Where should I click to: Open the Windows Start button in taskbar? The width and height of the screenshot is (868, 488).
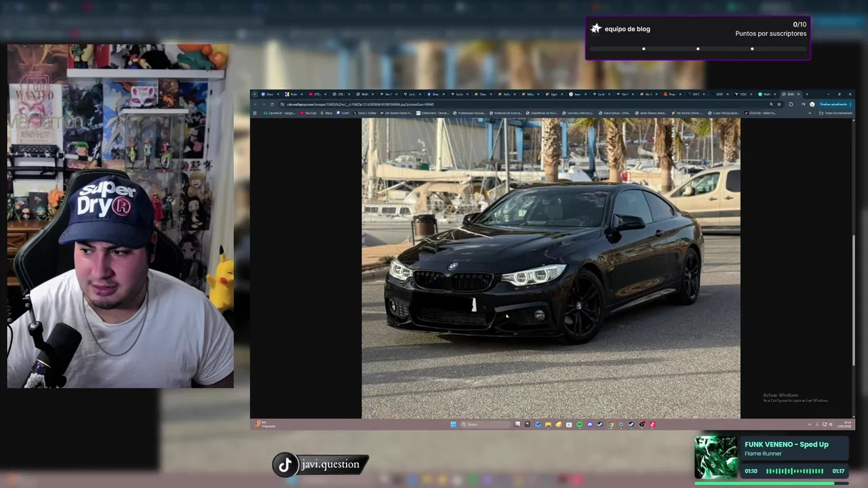pyautogui.click(x=453, y=424)
